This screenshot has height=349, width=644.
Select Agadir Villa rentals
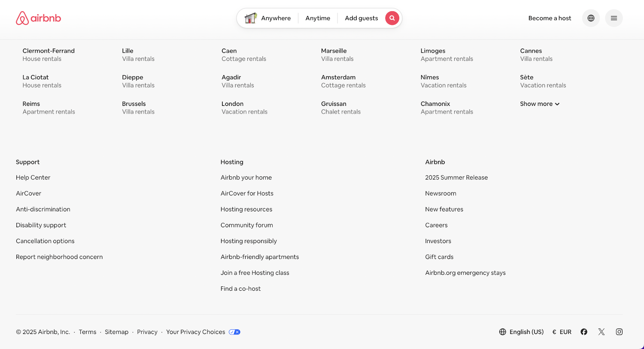(x=238, y=81)
